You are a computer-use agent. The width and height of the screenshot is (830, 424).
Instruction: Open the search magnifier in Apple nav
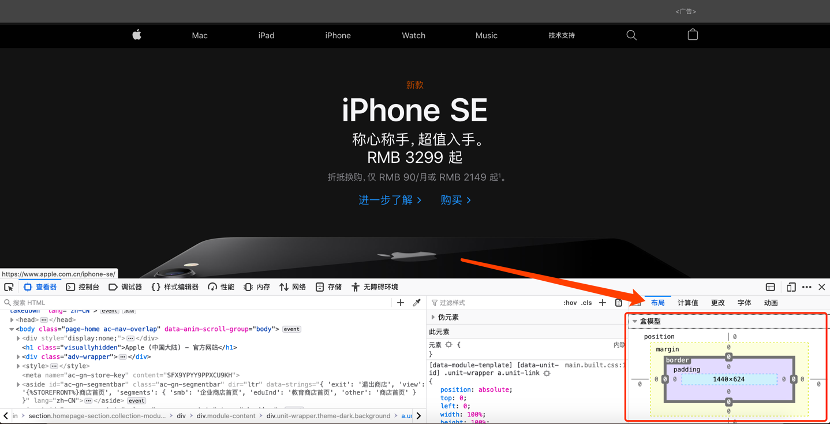(x=631, y=35)
